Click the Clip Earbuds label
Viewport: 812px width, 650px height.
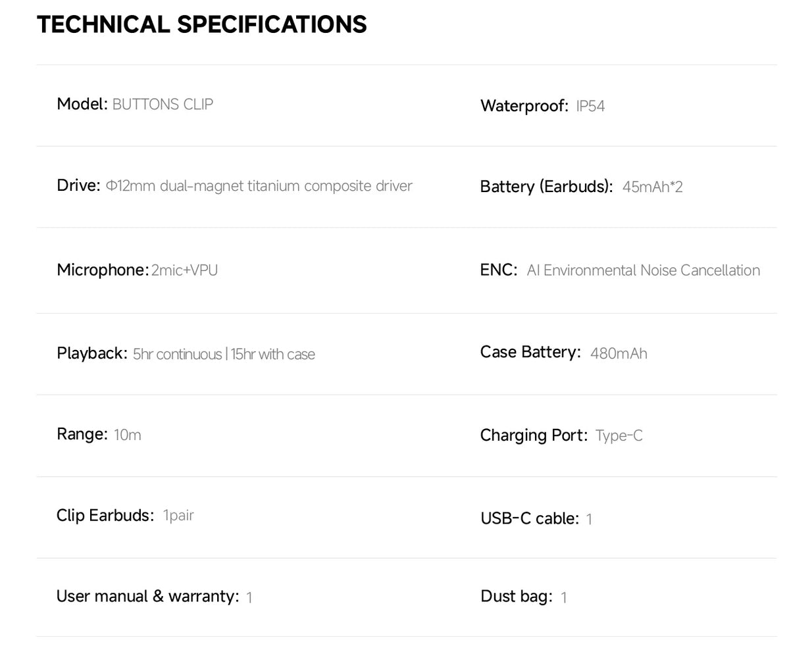pyautogui.click(x=105, y=515)
